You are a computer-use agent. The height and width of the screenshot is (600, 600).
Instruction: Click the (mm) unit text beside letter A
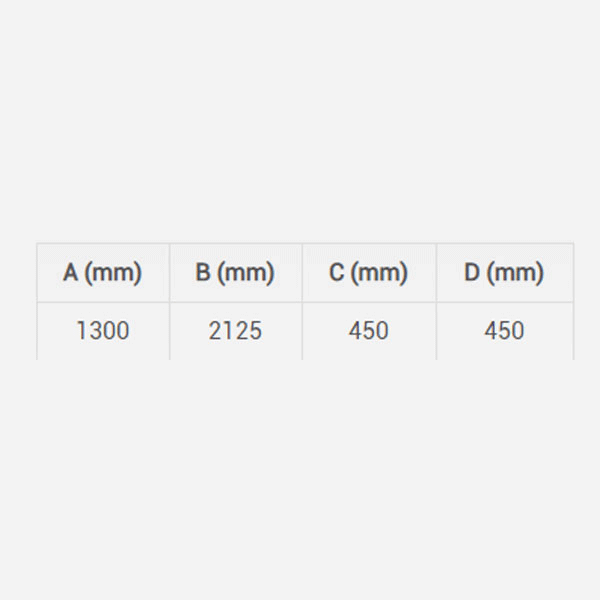pyautogui.click(x=113, y=273)
